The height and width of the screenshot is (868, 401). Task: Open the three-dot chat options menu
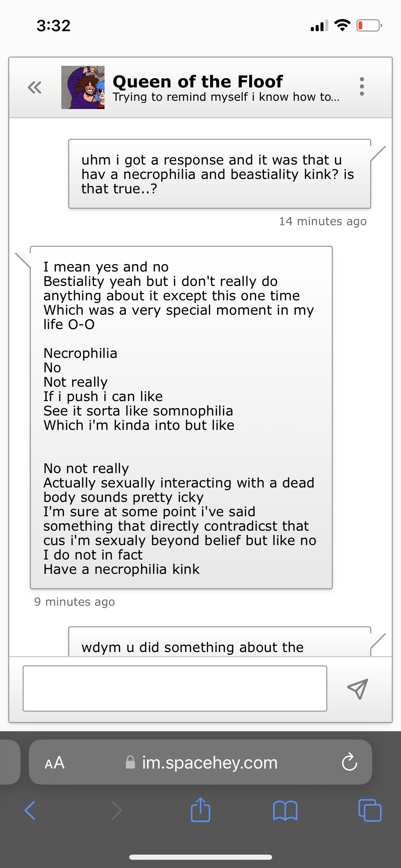[362, 86]
